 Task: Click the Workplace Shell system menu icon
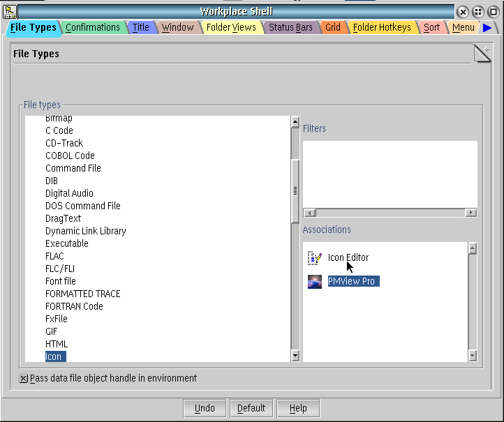click(x=10, y=11)
